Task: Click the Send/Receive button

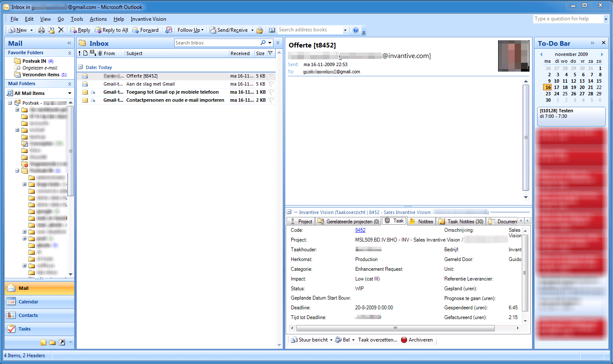Action: pos(229,30)
